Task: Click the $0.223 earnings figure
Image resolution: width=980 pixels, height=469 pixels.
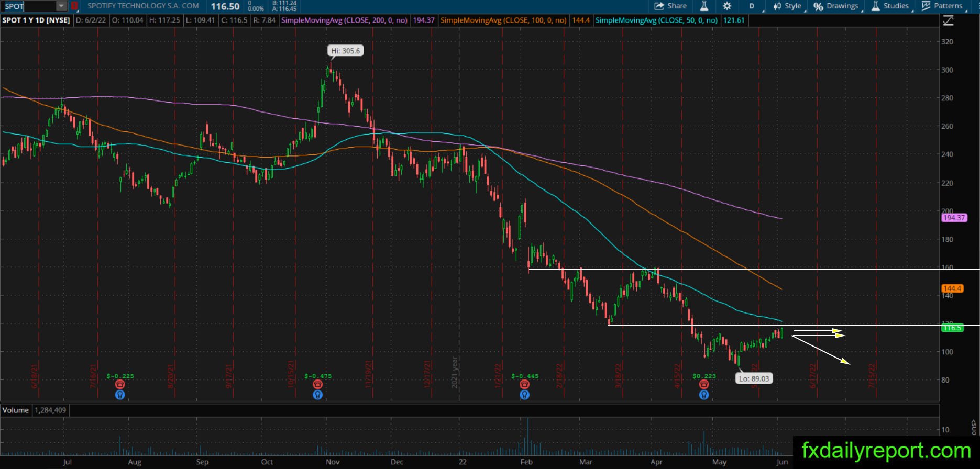Action: [x=704, y=376]
